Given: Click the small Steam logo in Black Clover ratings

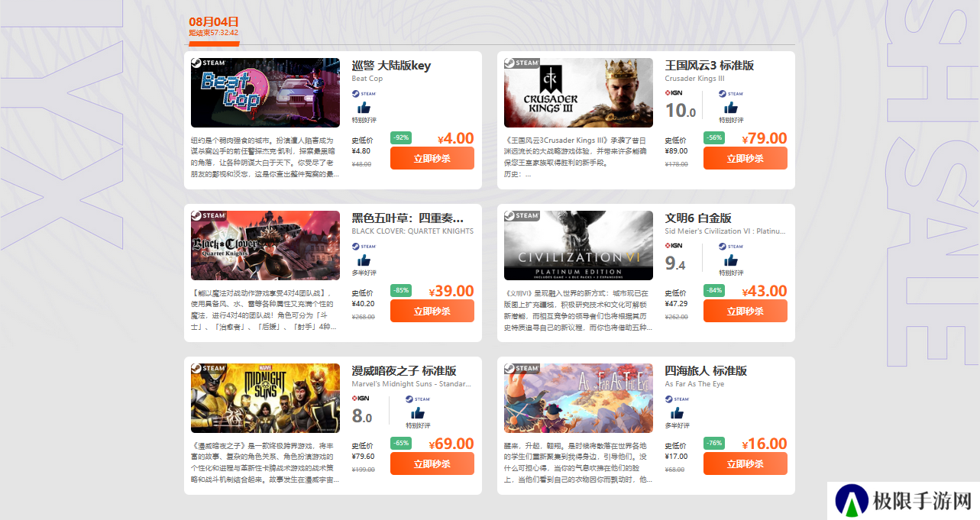Looking at the screenshot, I should (364, 247).
